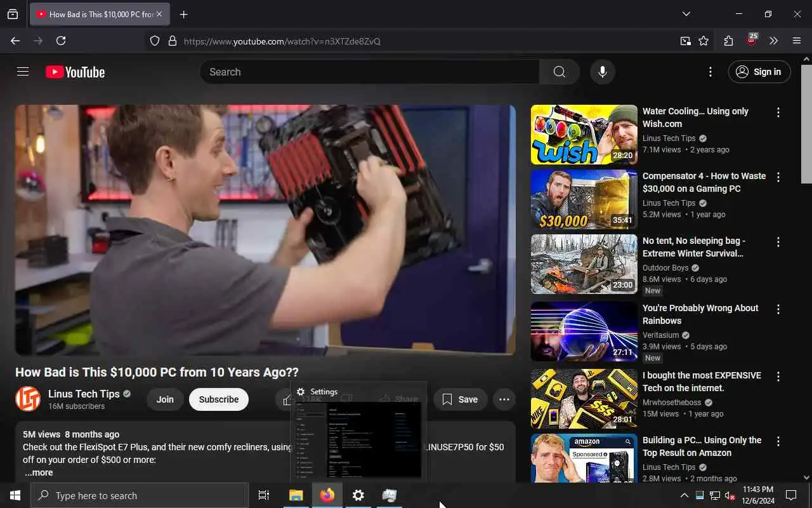Screen dimensions: 812x508
Task: Open options menu for No tent video
Action: pos(778,242)
